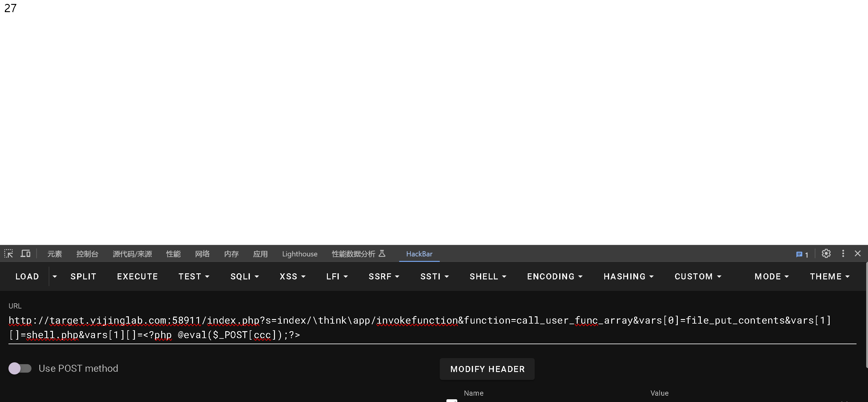868x402 pixels.
Task: Click the LOAD button
Action: (27, 277)
